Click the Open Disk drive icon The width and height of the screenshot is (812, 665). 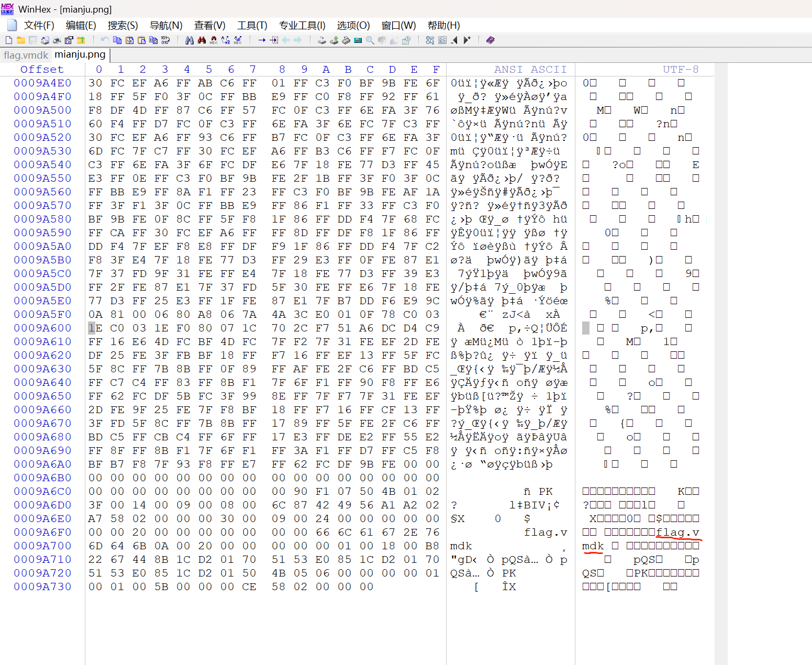(322, 40)
